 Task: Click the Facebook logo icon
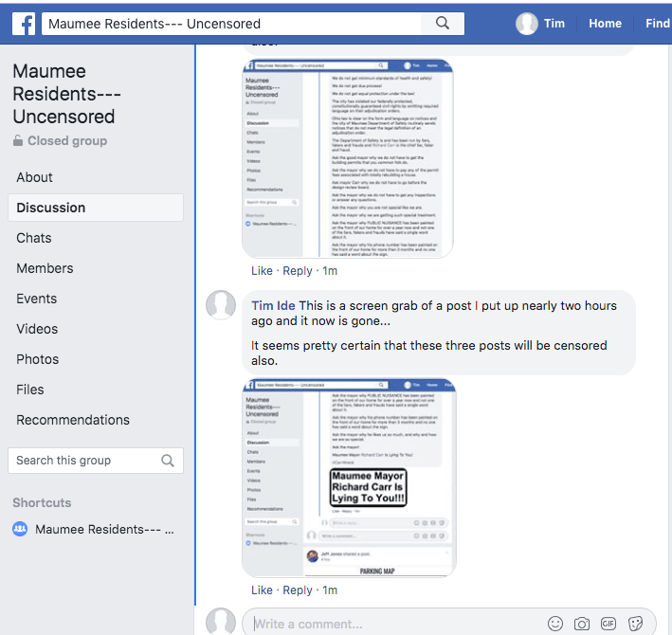pyautogui.click(x=24, y=24)
